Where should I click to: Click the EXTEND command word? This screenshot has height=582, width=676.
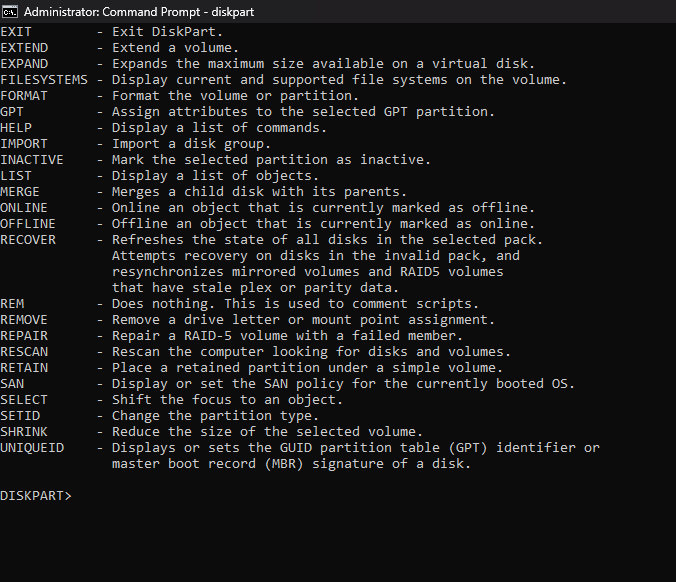(24, 48)
